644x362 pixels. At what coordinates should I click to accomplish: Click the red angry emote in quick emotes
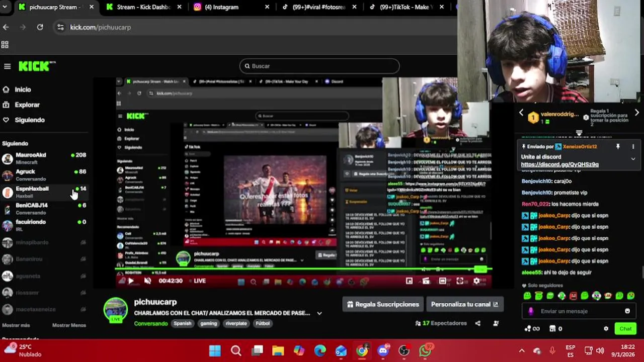coord(573,296)
